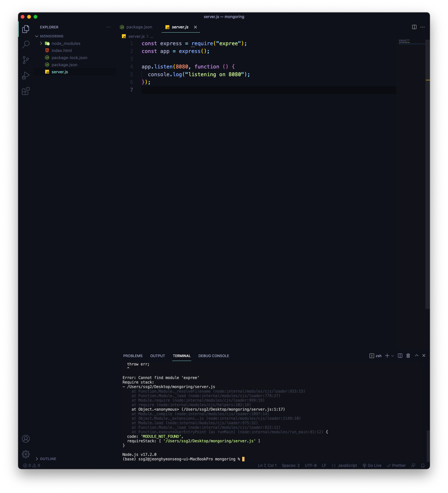Open the Search view in activity bar
448x493 pixels.
click(x=26, y=44)
